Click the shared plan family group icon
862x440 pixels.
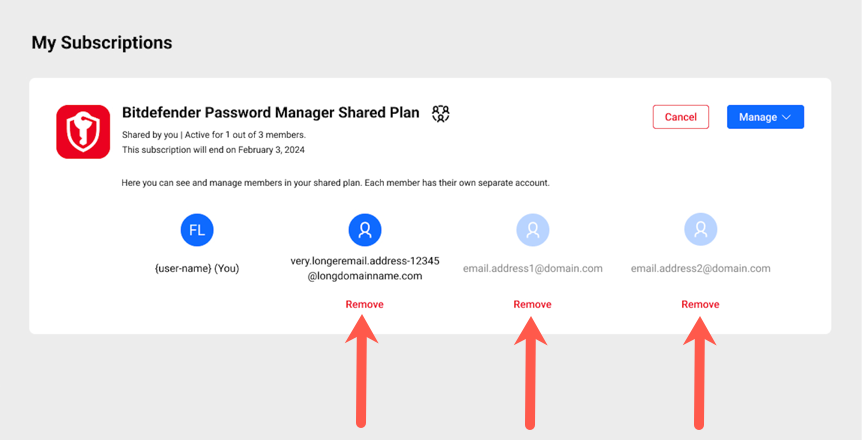440,114
